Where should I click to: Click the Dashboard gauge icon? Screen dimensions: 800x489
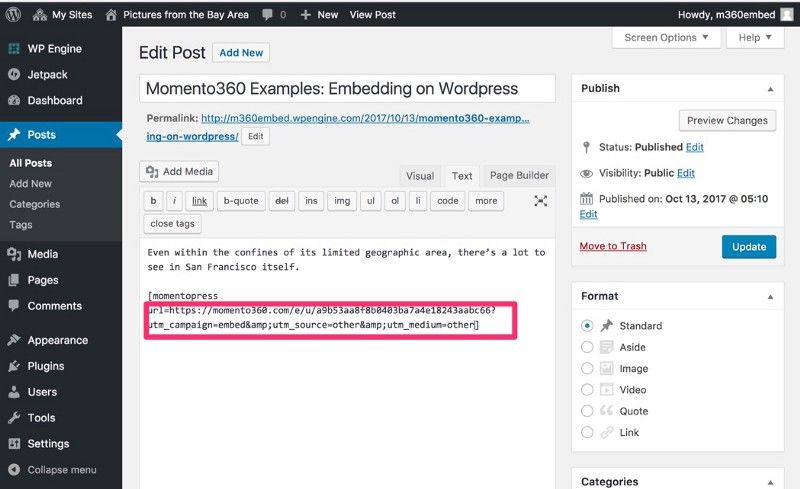(x=14, y=100)
